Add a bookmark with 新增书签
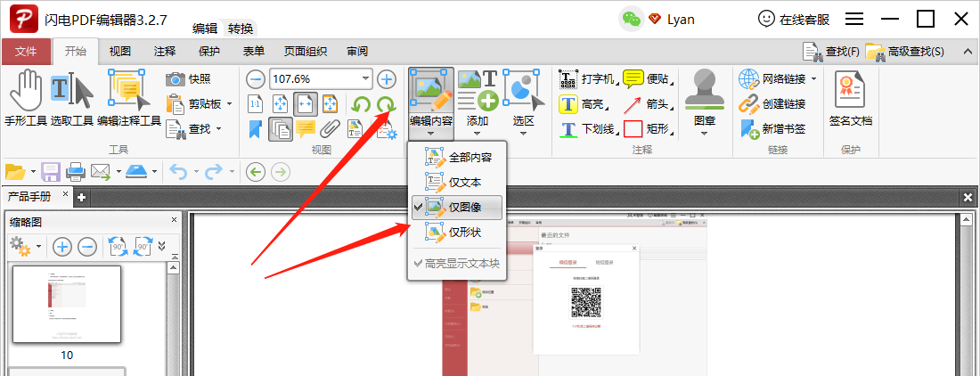 pyautogui.click(x=772, y=128)
